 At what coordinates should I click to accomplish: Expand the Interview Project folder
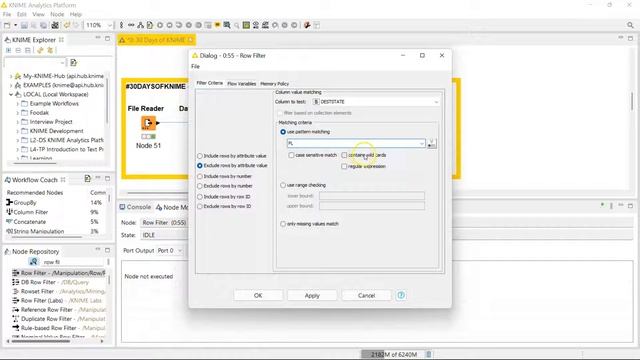coord(18,122)
